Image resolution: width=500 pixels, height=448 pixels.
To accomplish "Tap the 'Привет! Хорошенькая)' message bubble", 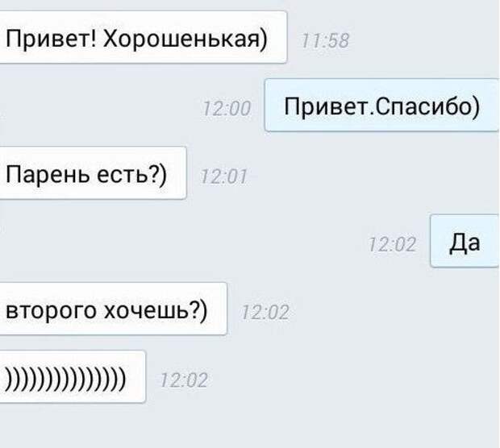I will [144, 37].
